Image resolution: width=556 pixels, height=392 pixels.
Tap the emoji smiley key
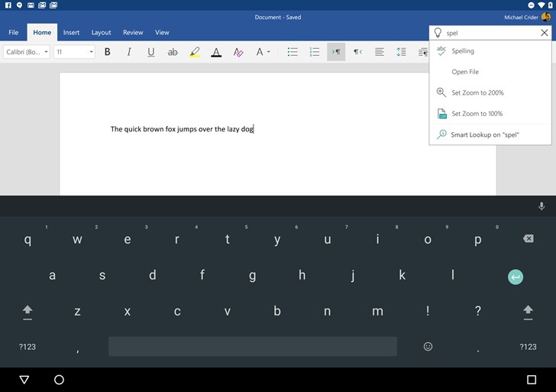428,347
